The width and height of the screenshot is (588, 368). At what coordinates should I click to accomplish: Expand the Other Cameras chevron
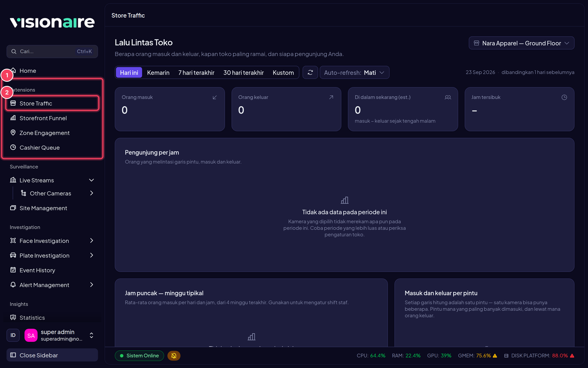[91, 193]
